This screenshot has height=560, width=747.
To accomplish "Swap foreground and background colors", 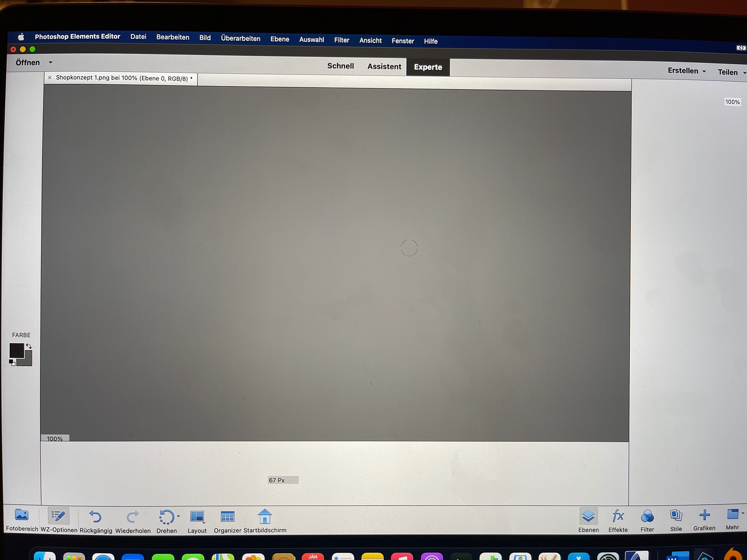I will pos(29,346).
